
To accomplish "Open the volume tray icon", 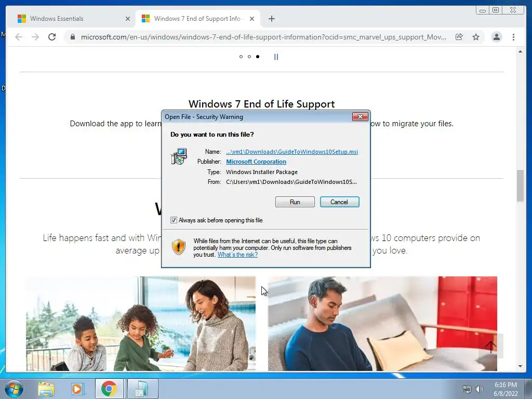I will tap(479, 389).
